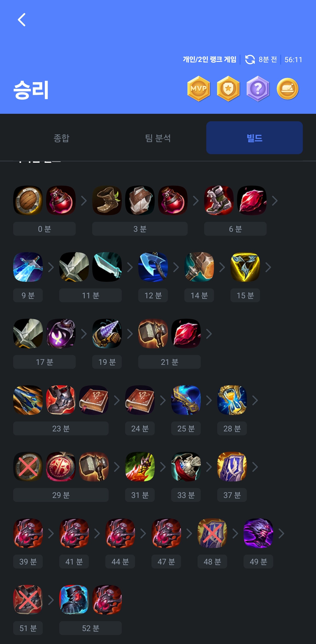The image size is (316, 644).
Task: Select the Trinity Force item at 15분
Action: click(245, 267)
